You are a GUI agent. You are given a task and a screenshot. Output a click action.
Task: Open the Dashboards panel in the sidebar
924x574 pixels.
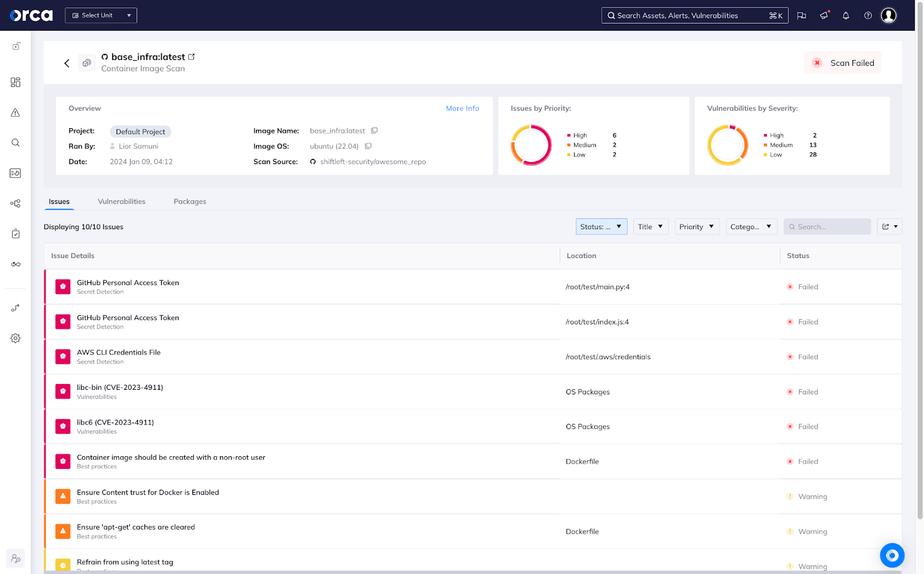pyautogui.click(x=15, y=82)
